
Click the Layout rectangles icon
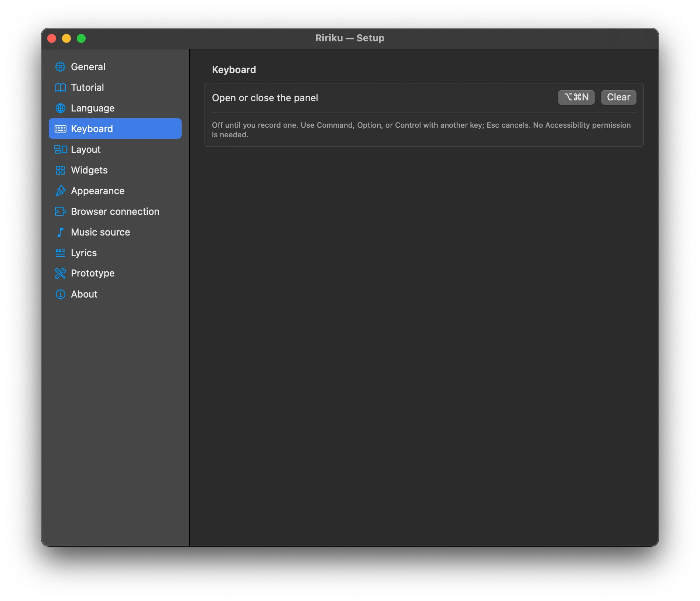coord(60,150)
